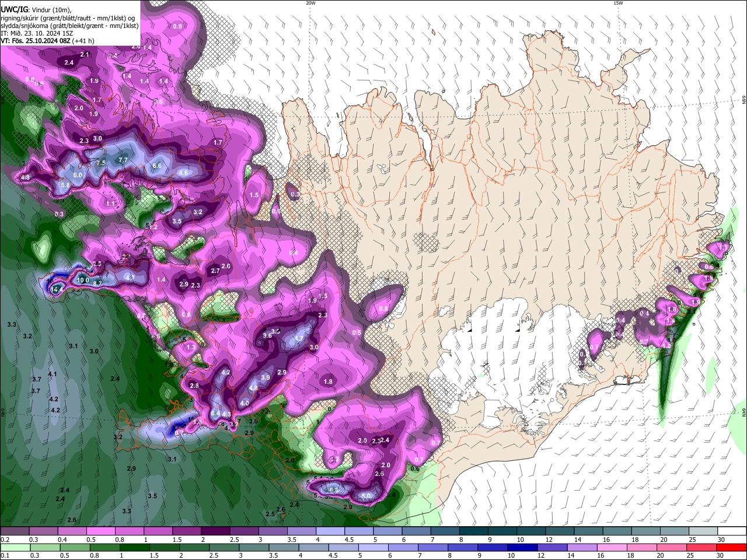Click snow legend light lavender swatch at 4

330,531
